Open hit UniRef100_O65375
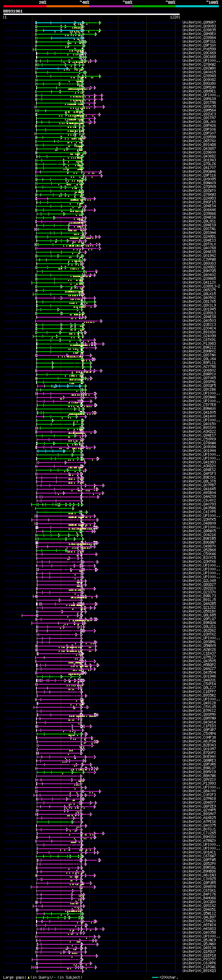 (199, 290)
